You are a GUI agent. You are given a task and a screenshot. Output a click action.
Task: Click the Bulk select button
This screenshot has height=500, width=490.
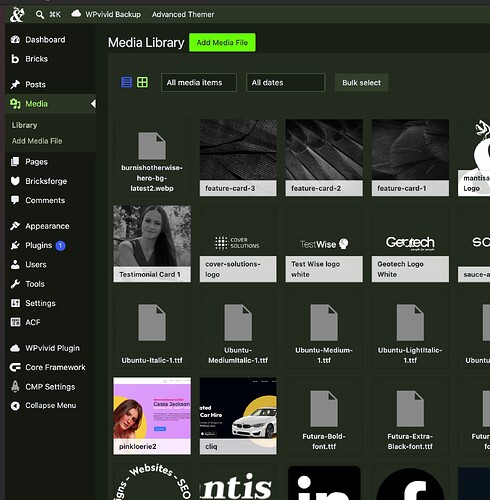(x=361, y=82)
